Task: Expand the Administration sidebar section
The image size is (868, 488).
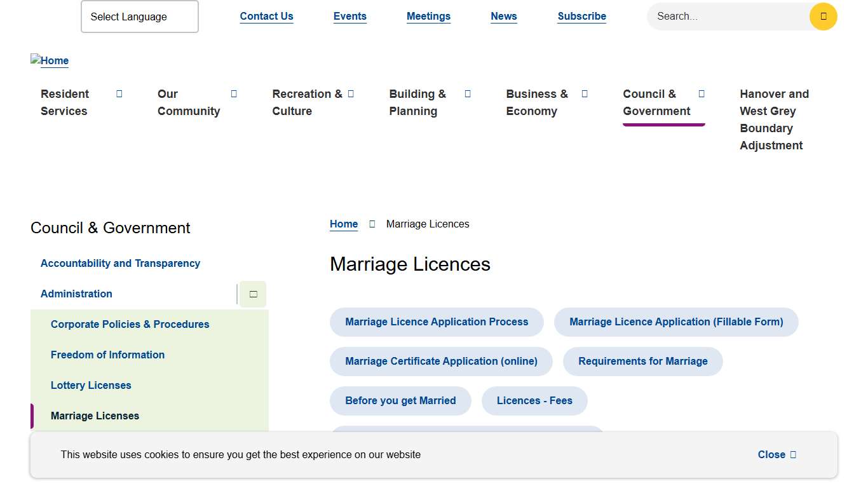Action: pos(252,294)
